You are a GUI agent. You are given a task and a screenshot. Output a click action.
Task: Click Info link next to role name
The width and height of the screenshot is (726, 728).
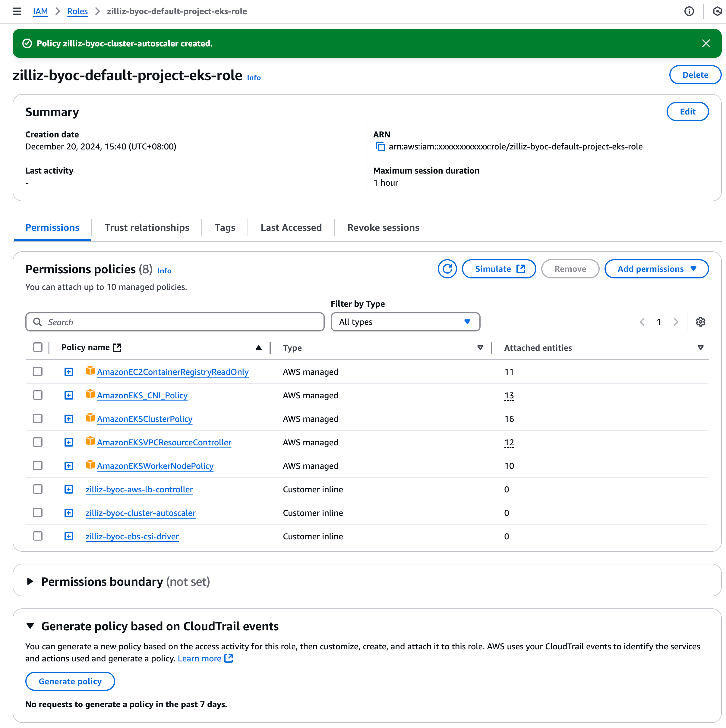tap(254, 78)
